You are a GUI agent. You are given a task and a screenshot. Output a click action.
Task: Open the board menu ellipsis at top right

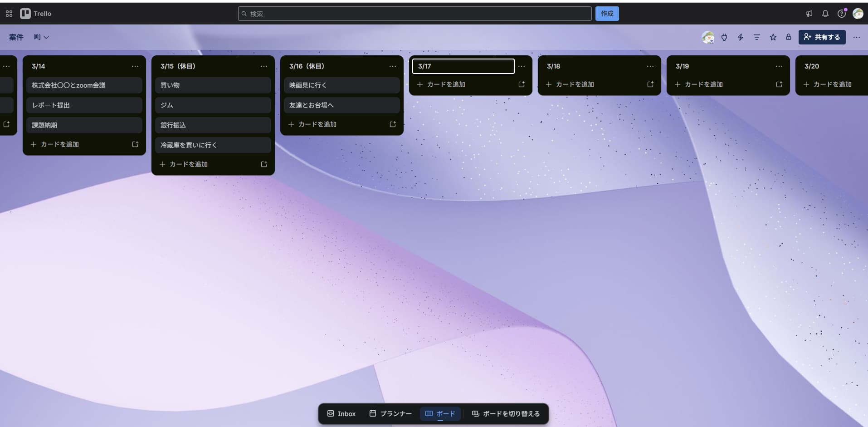(x=856, y=37)
